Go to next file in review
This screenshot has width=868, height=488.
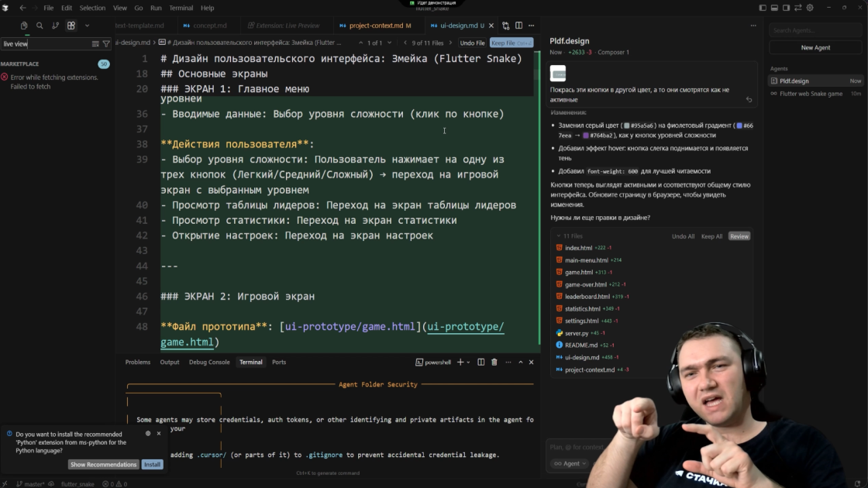click(450, 43)
